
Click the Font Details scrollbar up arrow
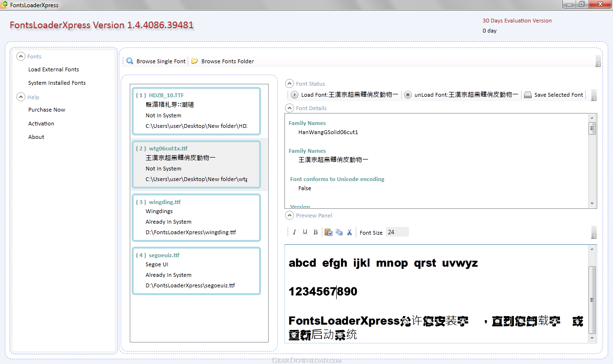[592, 117]
